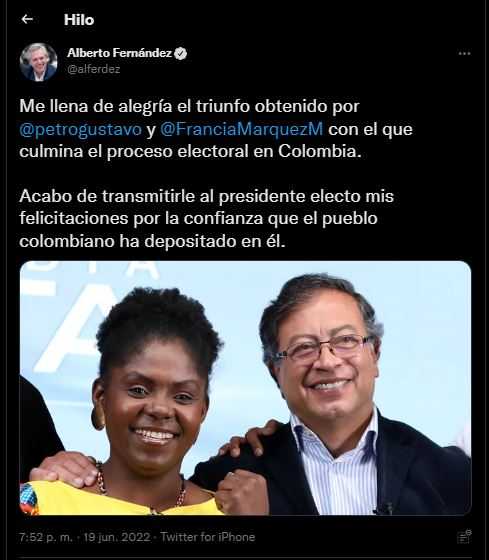
Task: Click the 7:52 p. m. timestamp
Action: click(46, 537)
